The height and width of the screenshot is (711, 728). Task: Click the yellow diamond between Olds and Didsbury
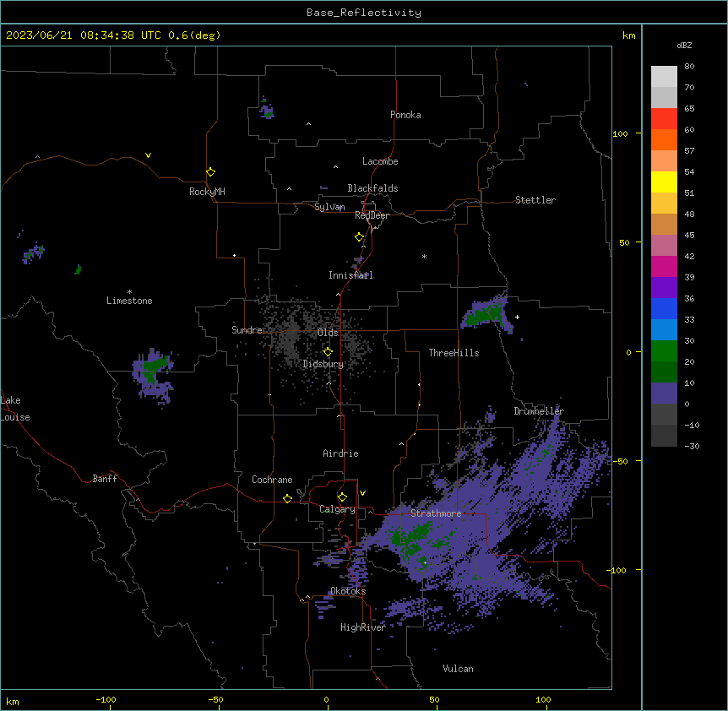[x=328, y=352]
